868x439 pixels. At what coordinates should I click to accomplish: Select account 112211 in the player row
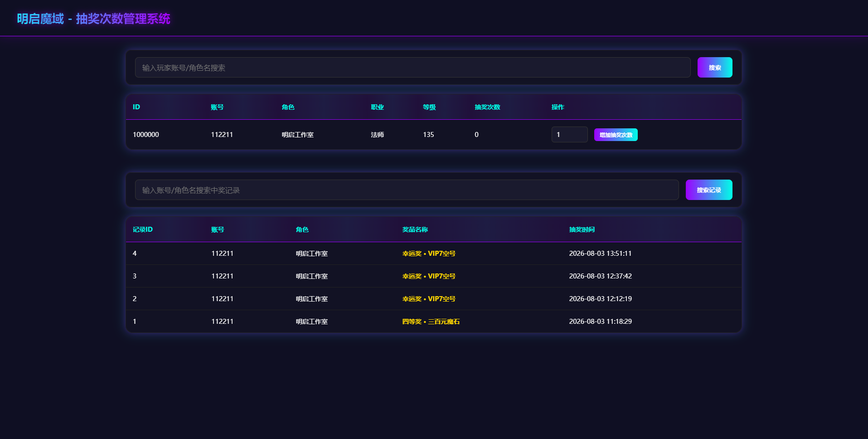coord(222,135)
